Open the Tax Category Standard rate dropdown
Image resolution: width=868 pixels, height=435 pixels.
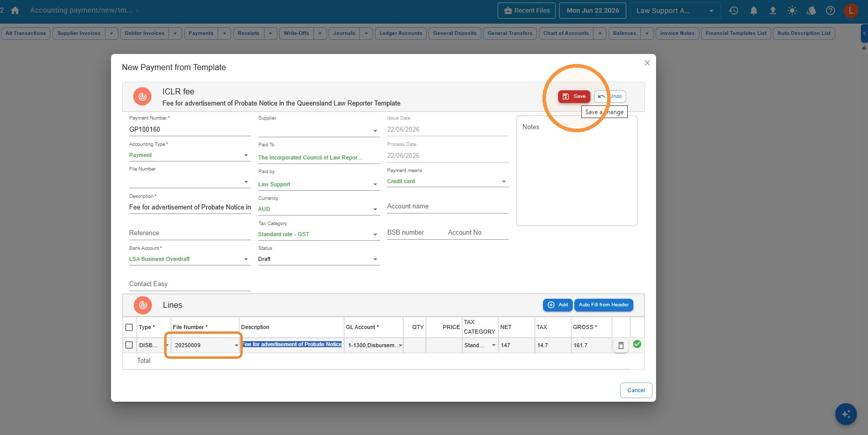pyautogui.click(x=375, y=235)
